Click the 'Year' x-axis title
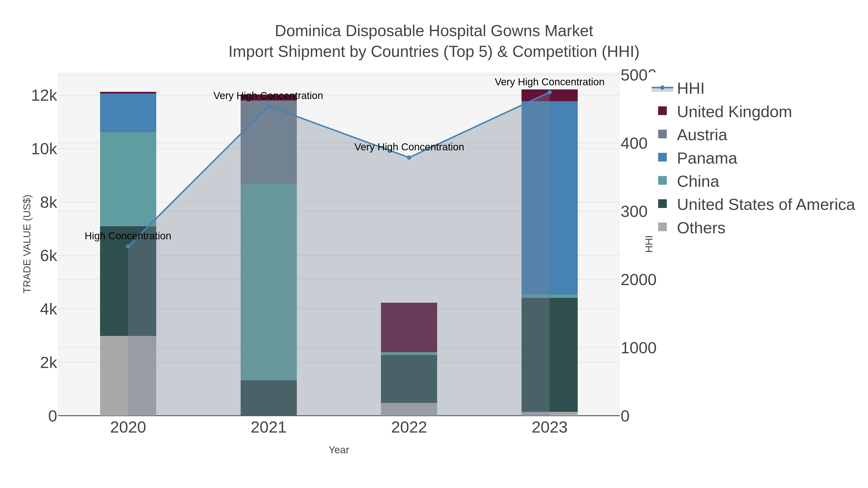This screenshot has width=868, height=488. point(339,450)
